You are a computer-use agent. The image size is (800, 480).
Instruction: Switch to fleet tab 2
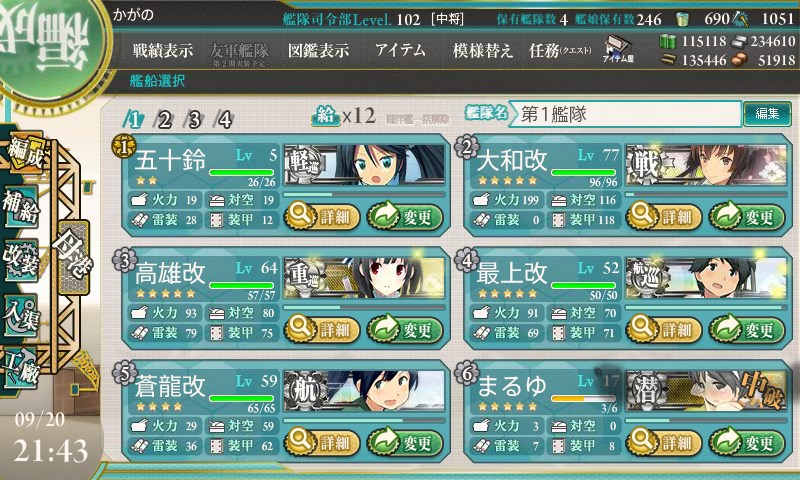click(164, 120)
